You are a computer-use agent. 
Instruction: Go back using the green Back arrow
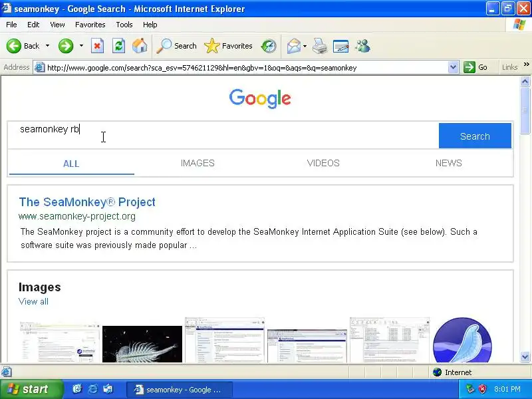(x=14, y=46)
